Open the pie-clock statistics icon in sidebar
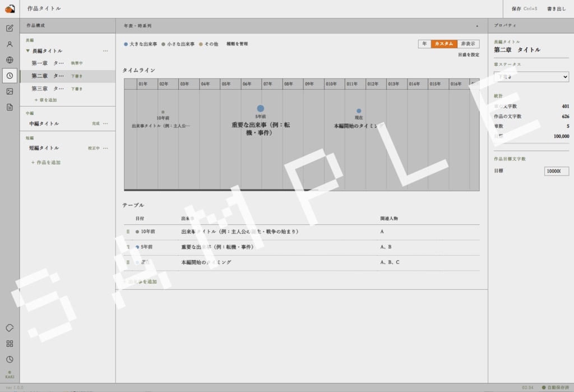Screen dimensions: 574x392 point(10,359)
